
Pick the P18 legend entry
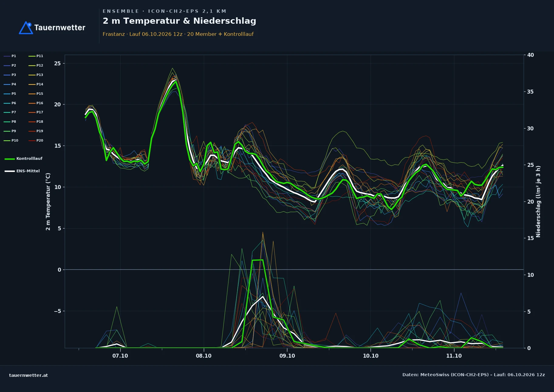[x=36, y=122]
